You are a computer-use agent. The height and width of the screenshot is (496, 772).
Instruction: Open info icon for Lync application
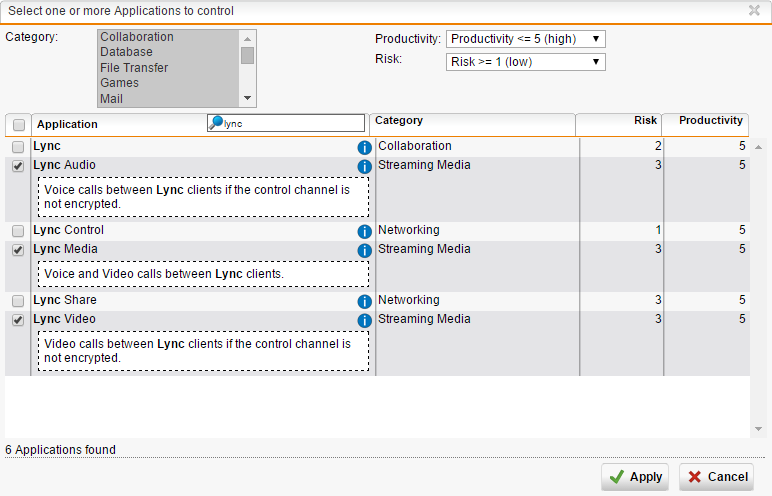coord(364,147)
